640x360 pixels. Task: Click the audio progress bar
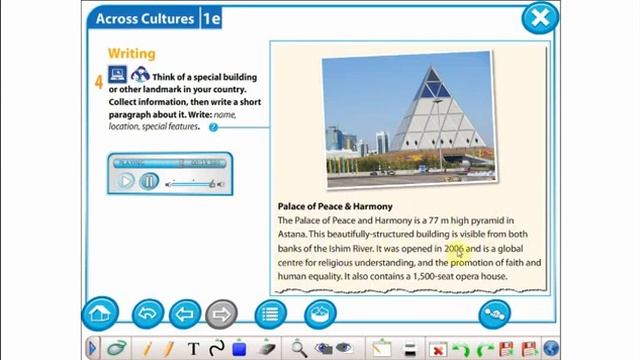169,163
